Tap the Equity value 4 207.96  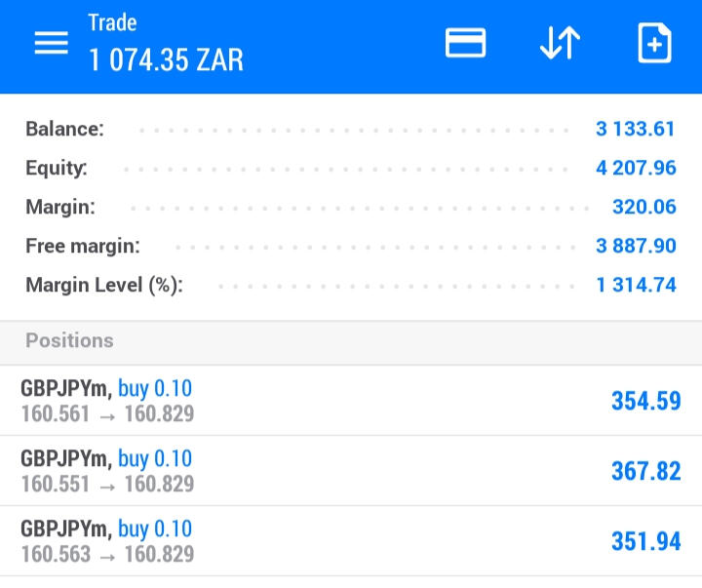[x=636, y=168]
